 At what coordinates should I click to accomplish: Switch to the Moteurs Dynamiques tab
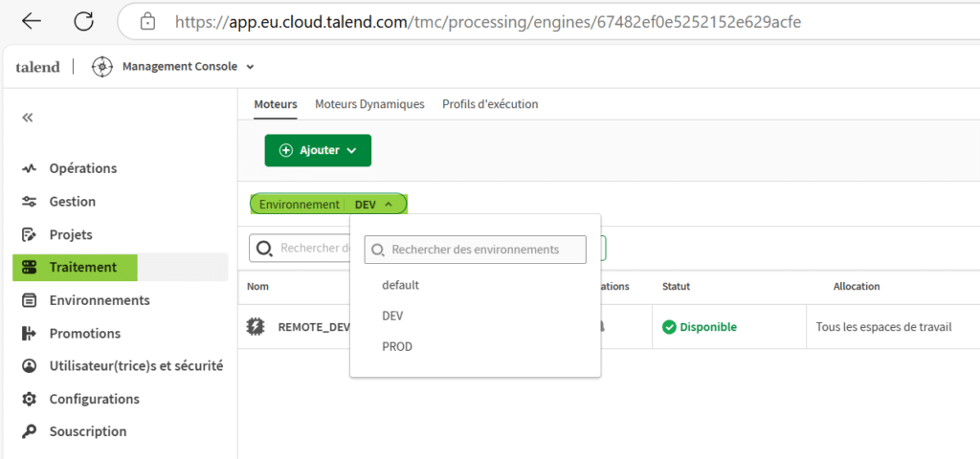[369, 104]
